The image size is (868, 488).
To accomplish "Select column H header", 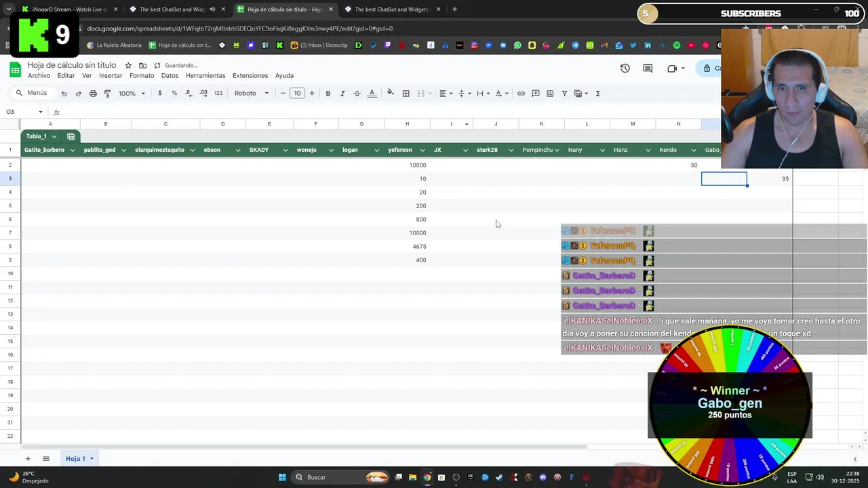I will coord(407,124).
